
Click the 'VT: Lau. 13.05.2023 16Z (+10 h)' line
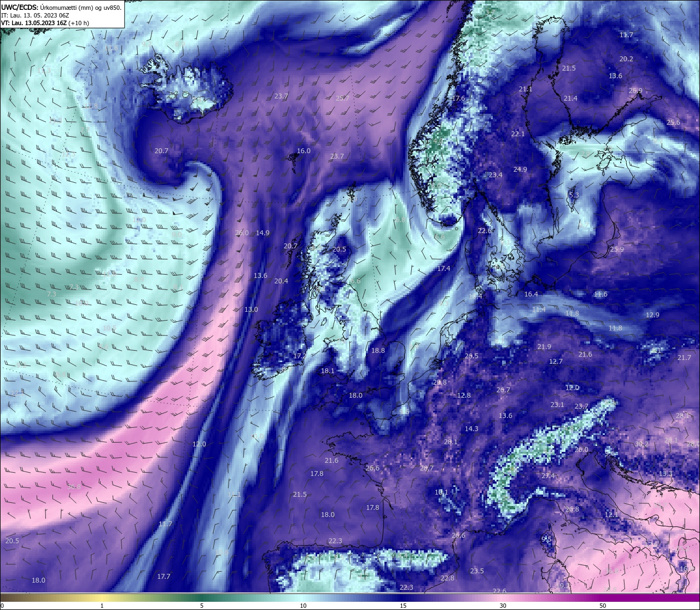tap(45, 23)
